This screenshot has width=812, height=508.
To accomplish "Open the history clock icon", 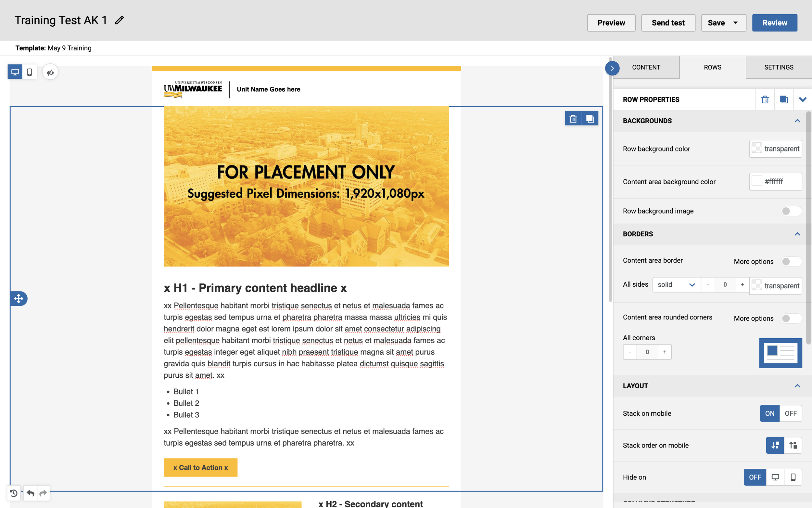I will (x=14, y=493).
